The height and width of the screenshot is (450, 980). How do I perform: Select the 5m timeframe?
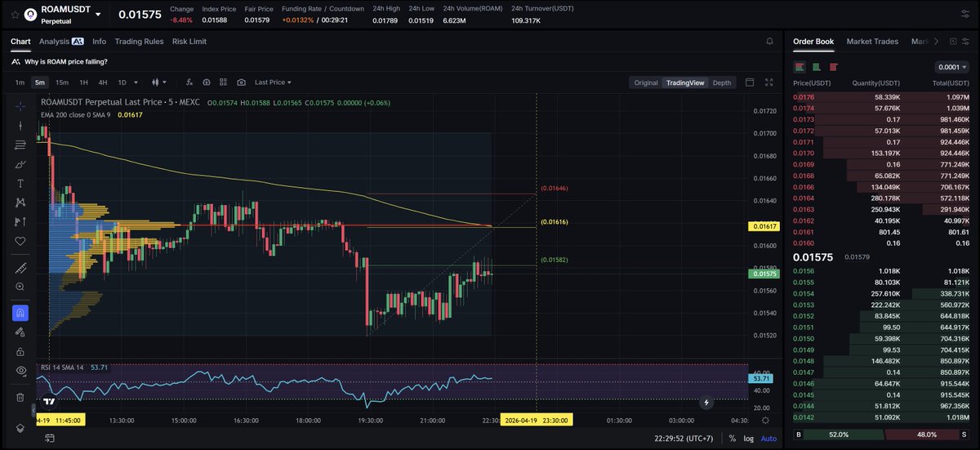[39, 82]
